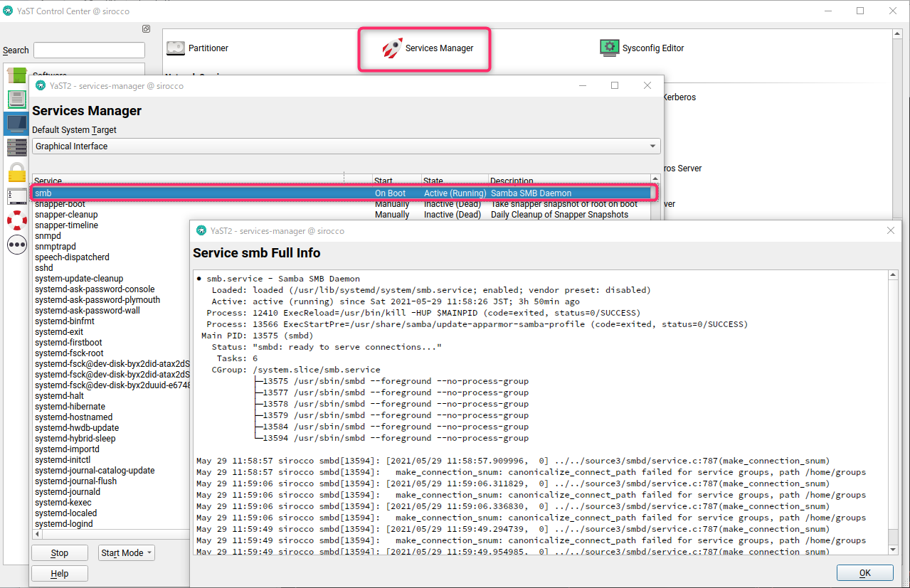Select the systemd-hibernate service

click(70, 407)
